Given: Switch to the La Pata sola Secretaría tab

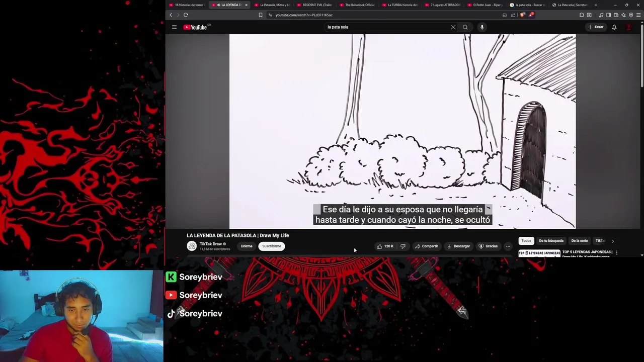Looking at the screenshot, I should pos(570,5).
